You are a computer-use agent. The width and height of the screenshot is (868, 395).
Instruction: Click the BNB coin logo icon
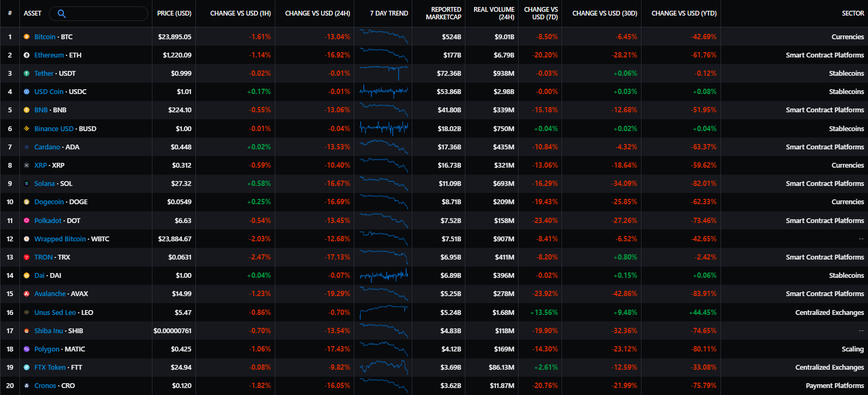tap(26, 110)
